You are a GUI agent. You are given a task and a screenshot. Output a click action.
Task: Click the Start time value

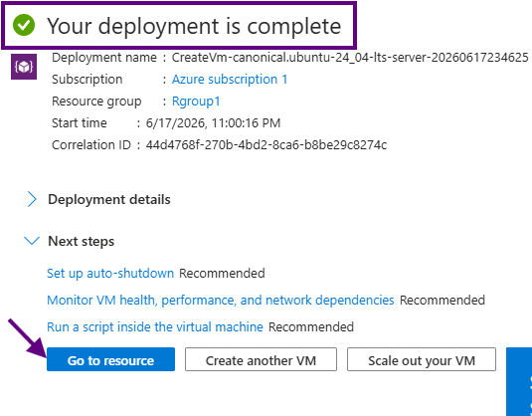[213, 123]
